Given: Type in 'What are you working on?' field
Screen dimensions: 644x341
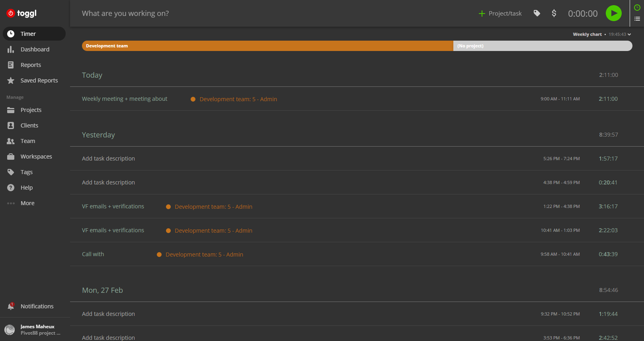Looking at the screenshot, I should point(275,13).
